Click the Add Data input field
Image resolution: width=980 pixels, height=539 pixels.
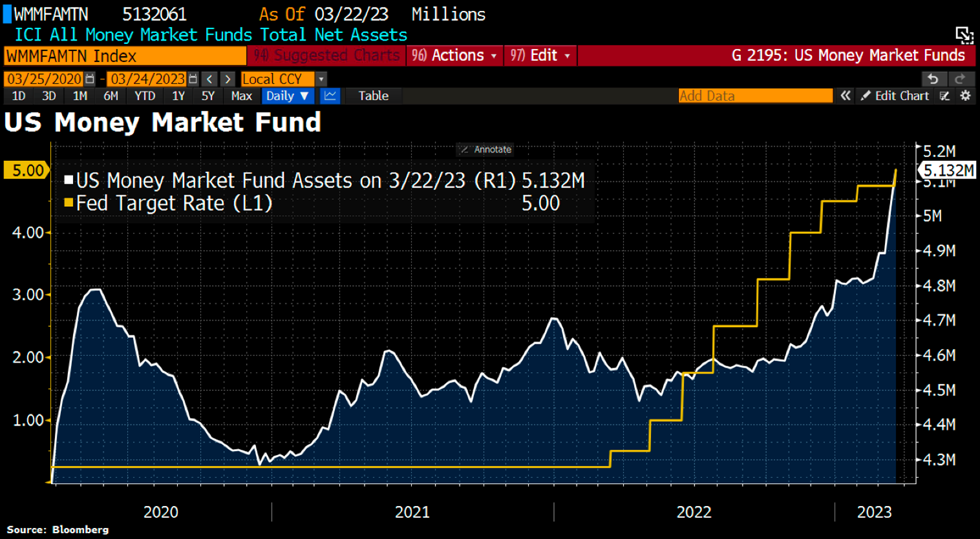[754, 96]
